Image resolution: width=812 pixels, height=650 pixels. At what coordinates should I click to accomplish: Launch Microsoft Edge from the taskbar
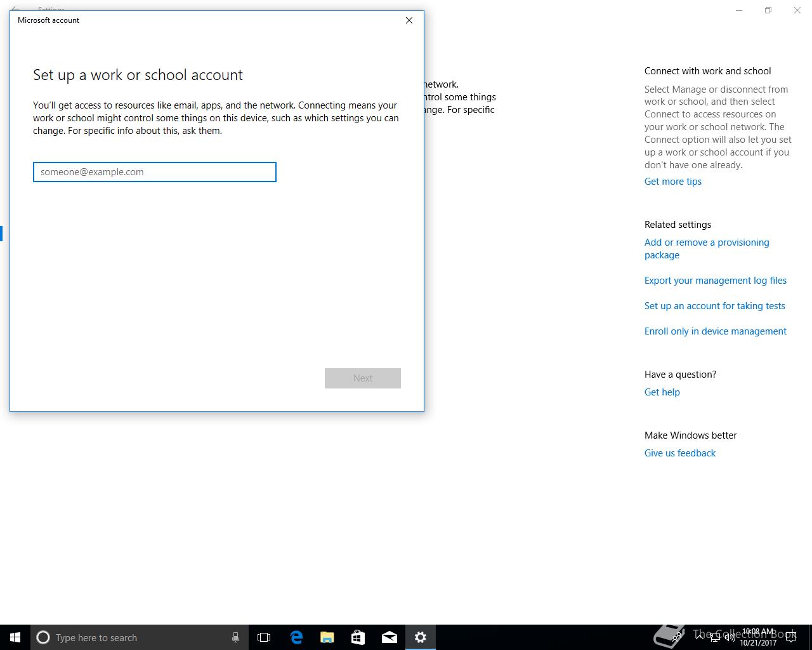[x=296, y=637]
